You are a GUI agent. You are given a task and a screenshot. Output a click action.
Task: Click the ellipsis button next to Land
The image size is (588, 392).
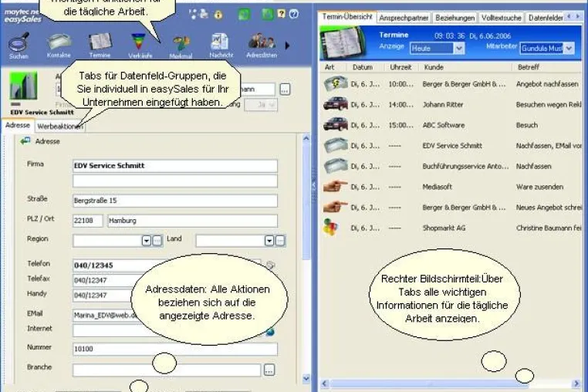point(280,241)
